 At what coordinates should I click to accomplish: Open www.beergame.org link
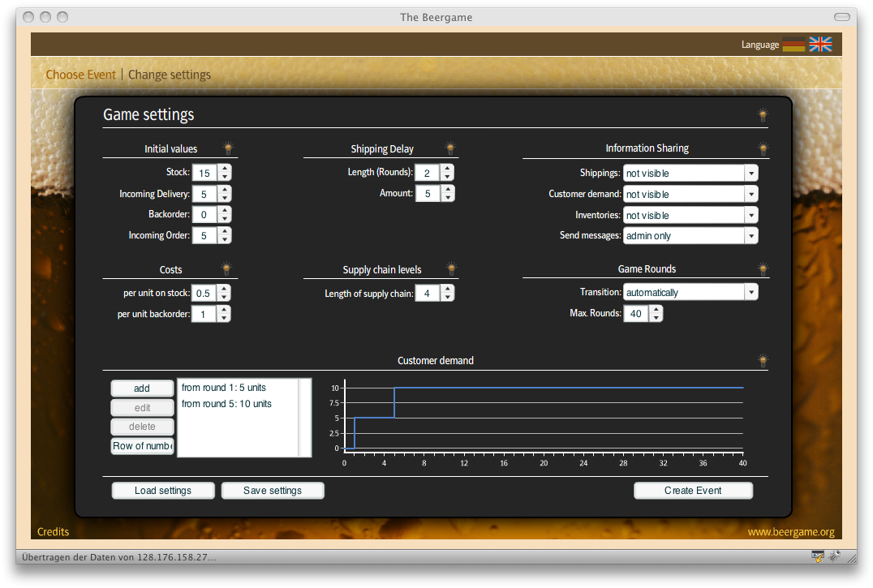click(x=791, y=531)
